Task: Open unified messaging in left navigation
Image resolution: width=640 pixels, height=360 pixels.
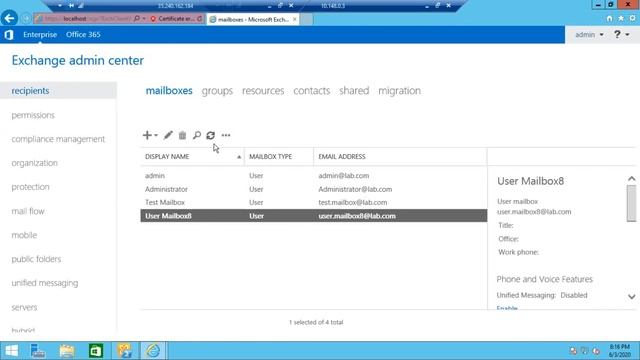Action: coord(45,283)
